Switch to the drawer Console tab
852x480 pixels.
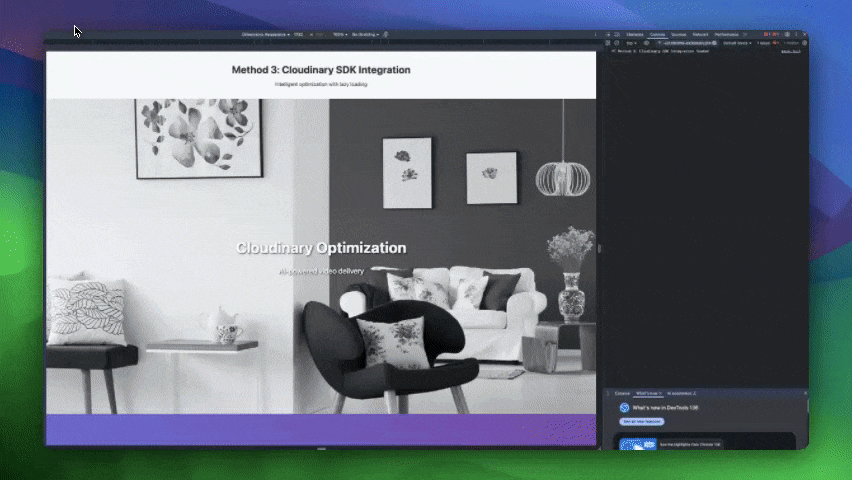622,394
